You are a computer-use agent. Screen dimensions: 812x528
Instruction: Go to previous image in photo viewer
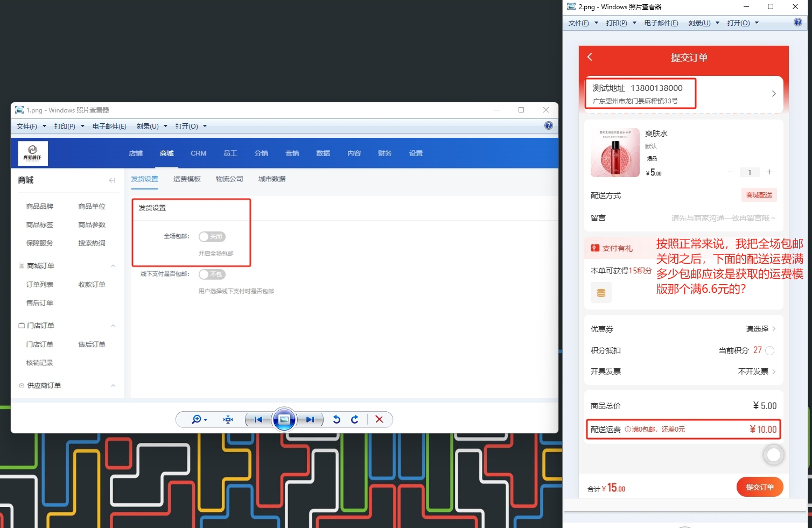tap(258, 420)
